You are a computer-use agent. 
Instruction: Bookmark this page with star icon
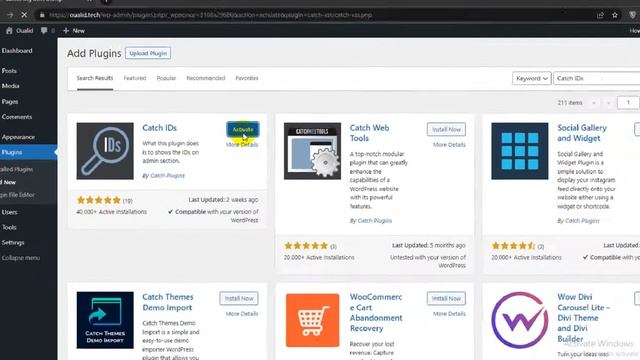tap(615, 15)
